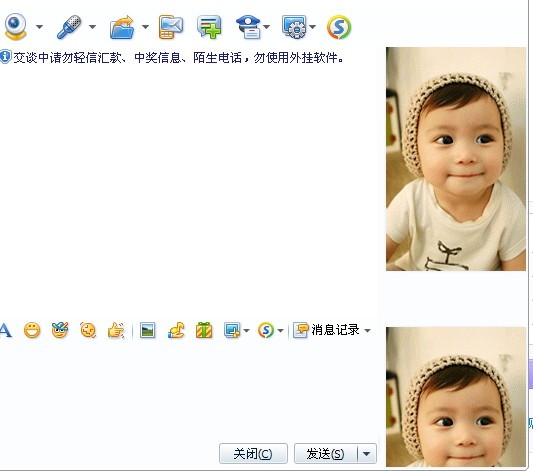
Task: Click the screenshot capture icon
Action: [x=232, y=330]
